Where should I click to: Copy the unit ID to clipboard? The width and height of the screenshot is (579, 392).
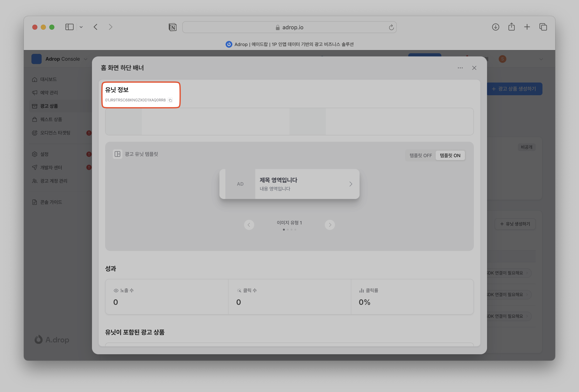[x=170, y=100]
